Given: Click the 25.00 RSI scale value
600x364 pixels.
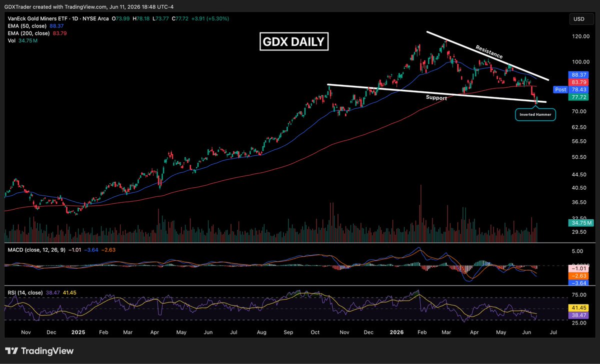Looking at the screenshot, I should [x=579, y=323].
